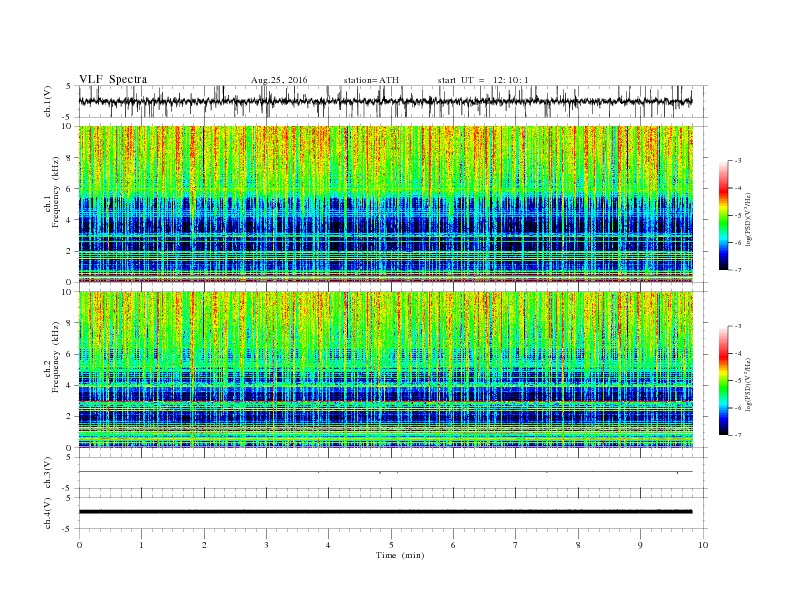Click the 'station=ATH' label

(x=371, y=80)
